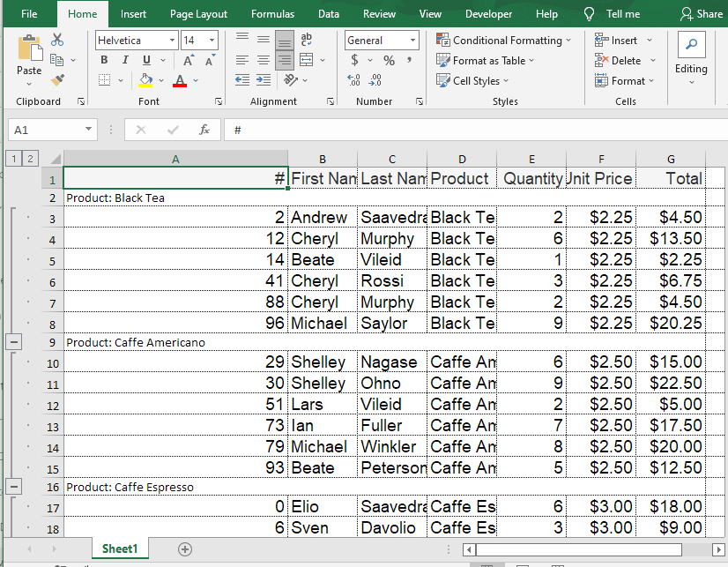The width and height of the screenshot is (728, 567).
Task: Click the Cut scissors icon
Action: click(57, 40)
